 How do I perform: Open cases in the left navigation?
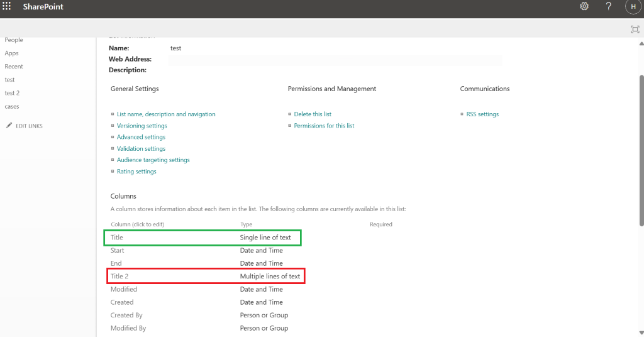pos(12,106)
